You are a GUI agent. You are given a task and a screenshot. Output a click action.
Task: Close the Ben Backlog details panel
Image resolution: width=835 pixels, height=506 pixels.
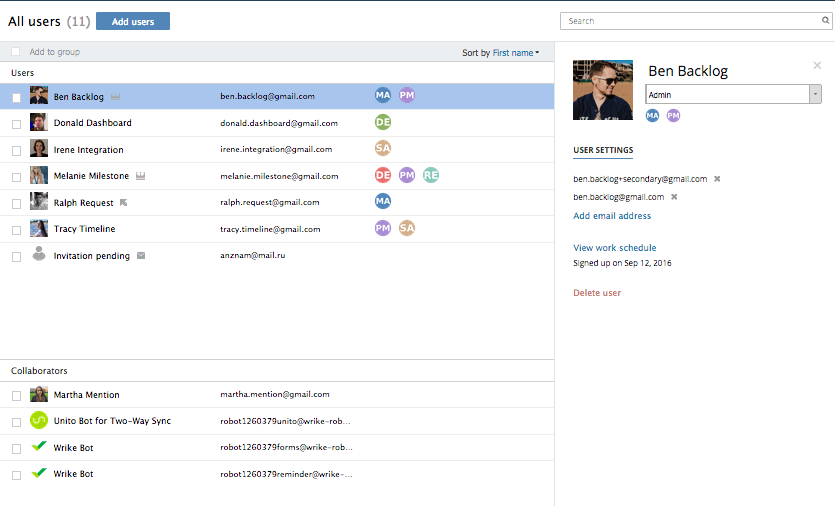tap(817, 66)
